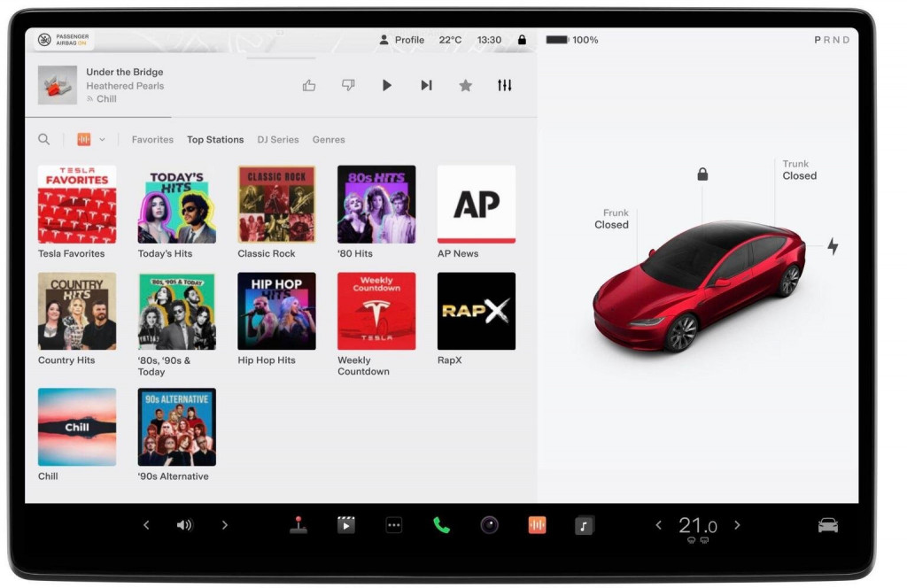The height and width of the screenshot is (588, 907).
Task: Switch to the Favorites tab
Action: click(152, 140)
